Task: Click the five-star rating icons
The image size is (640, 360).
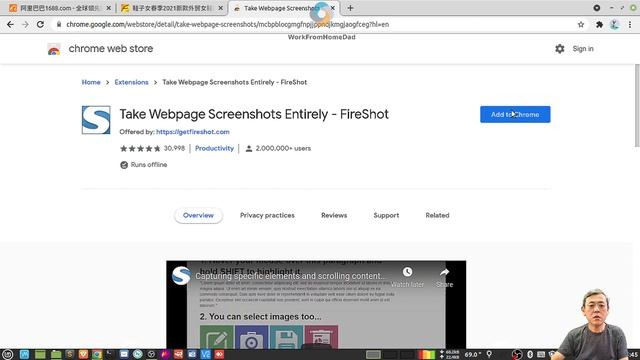Action: point(140,149)
